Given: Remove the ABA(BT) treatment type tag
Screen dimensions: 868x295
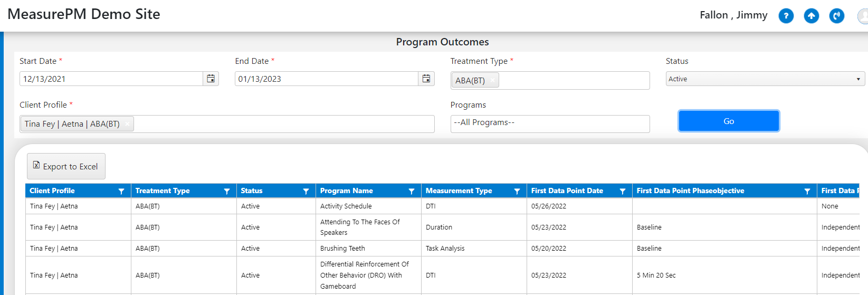Looking at the screenshot, I should coord(492,80).
